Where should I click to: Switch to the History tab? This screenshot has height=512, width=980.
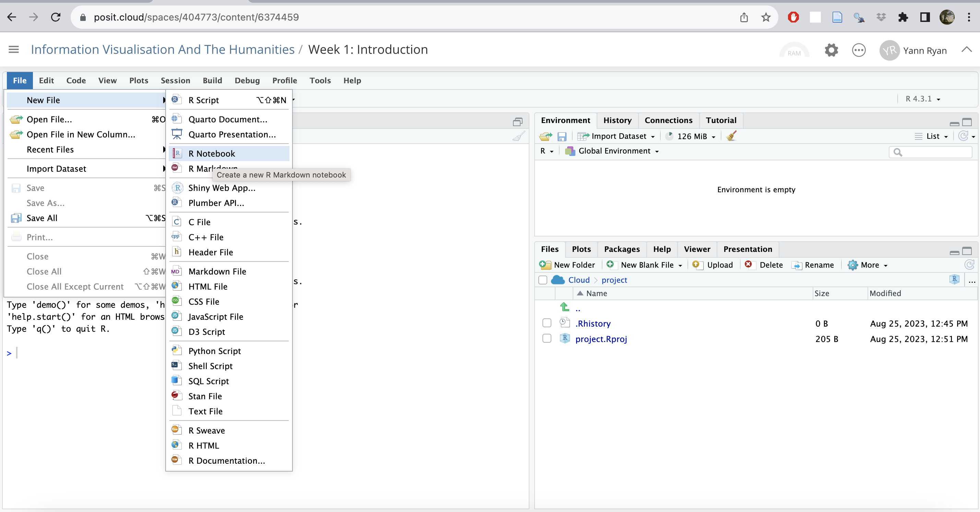(x=617, y=120)
